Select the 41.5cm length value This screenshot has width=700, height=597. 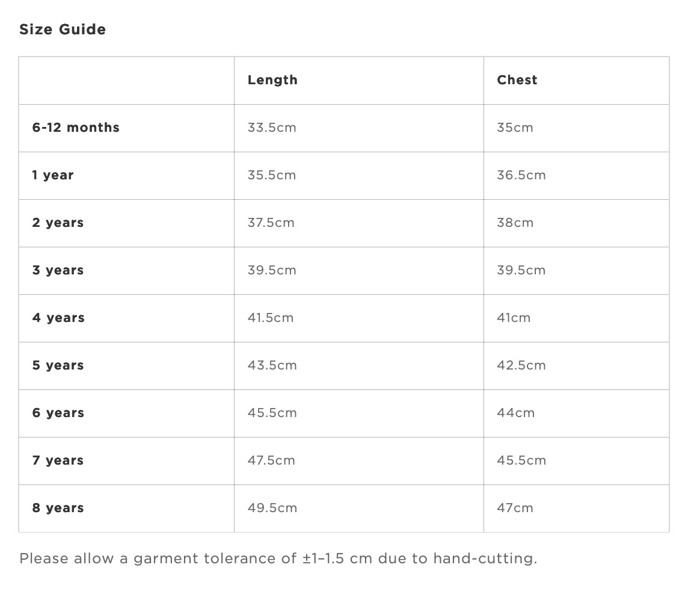(x=271, y=318)
